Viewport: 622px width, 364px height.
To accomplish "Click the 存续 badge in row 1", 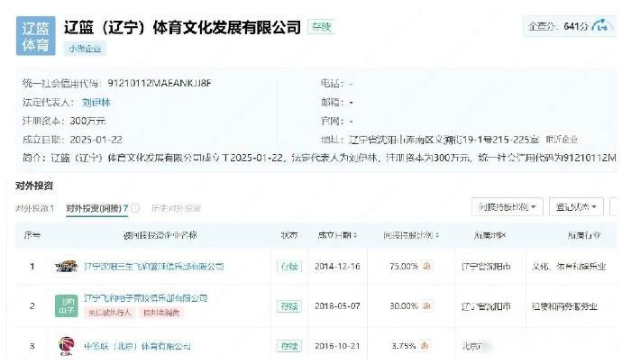I will point(289,266).
